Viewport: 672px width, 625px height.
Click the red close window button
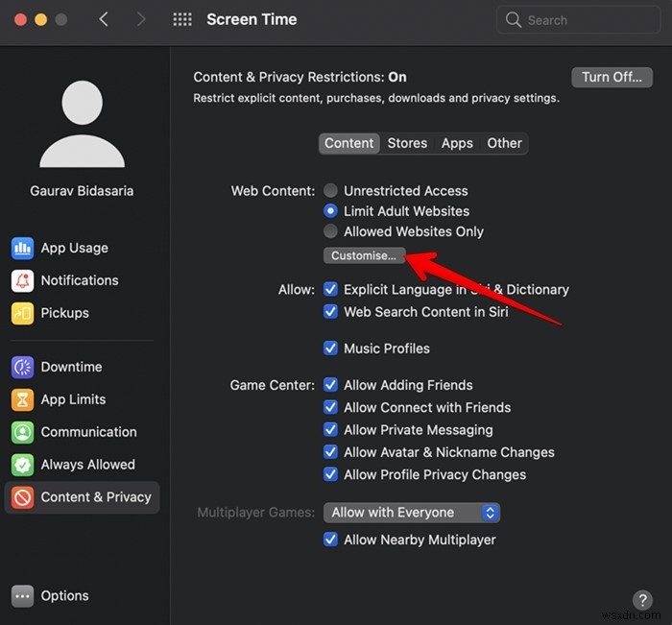point(20,20)
